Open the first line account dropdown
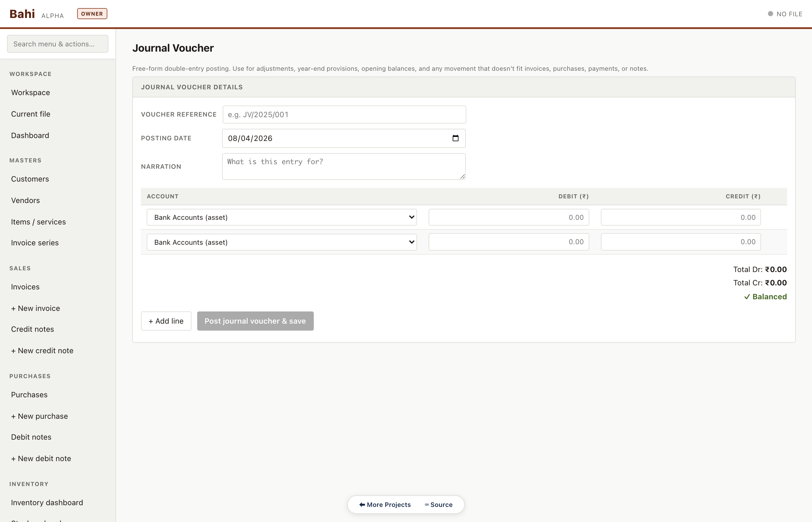812x522 pixels. pyautogui.click(x=281, y=217)
